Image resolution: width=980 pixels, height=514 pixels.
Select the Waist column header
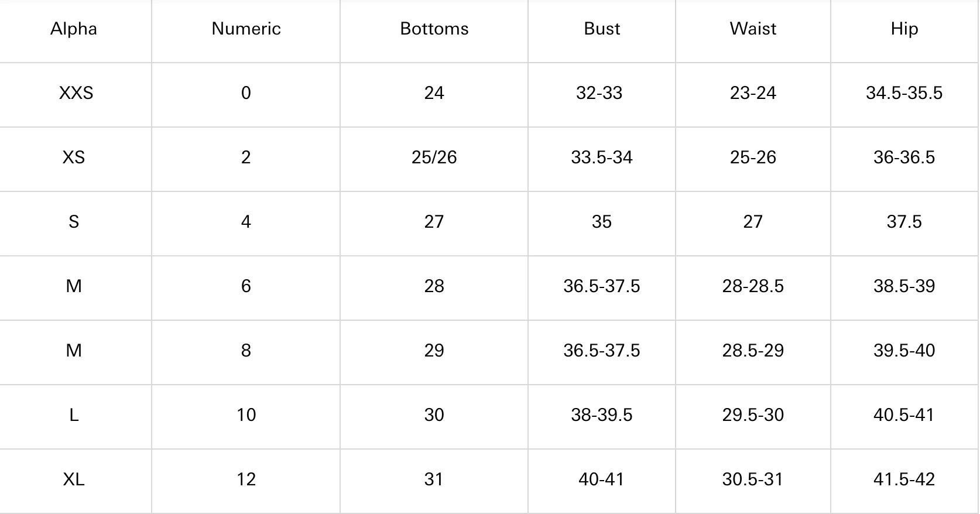[x=753, y=29]
